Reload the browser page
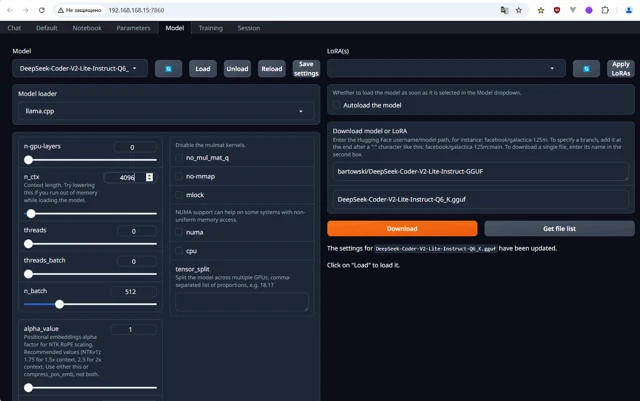This screenshot has height=401, width=640. (41, 10)
